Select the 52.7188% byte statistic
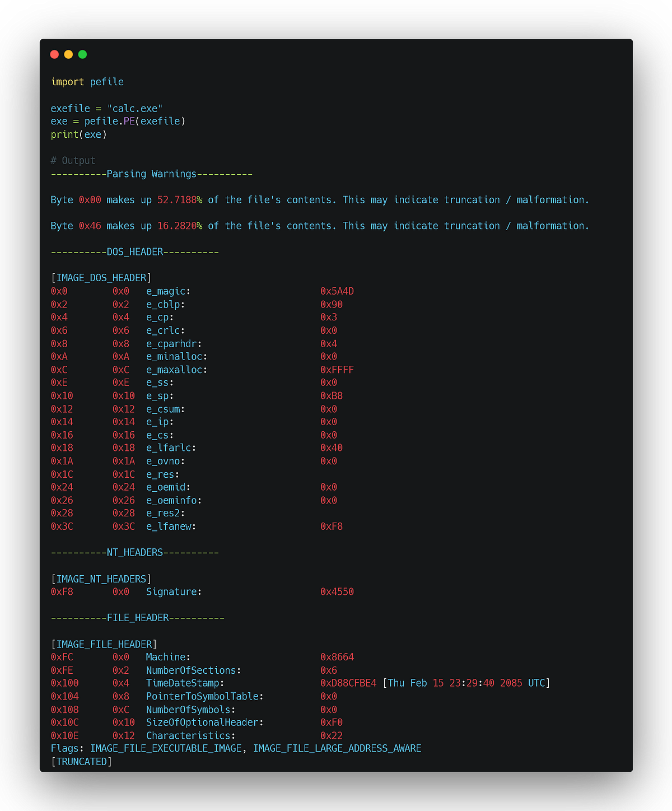Screen dimensions: 672x811 (x=176, y=199)
